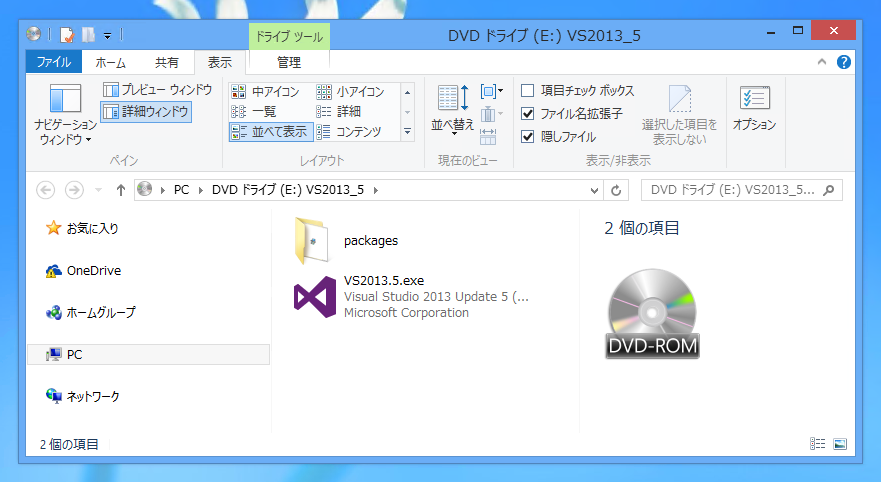Select the 表示 ribbon tab
This screenshot has height=482, width=881.
220,62
